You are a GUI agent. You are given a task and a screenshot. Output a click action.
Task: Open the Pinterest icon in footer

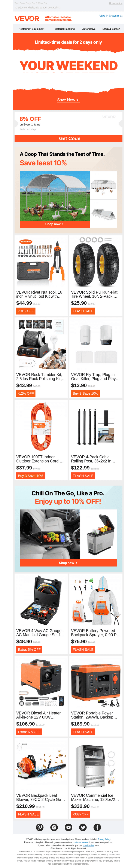[x=40, y=827]
